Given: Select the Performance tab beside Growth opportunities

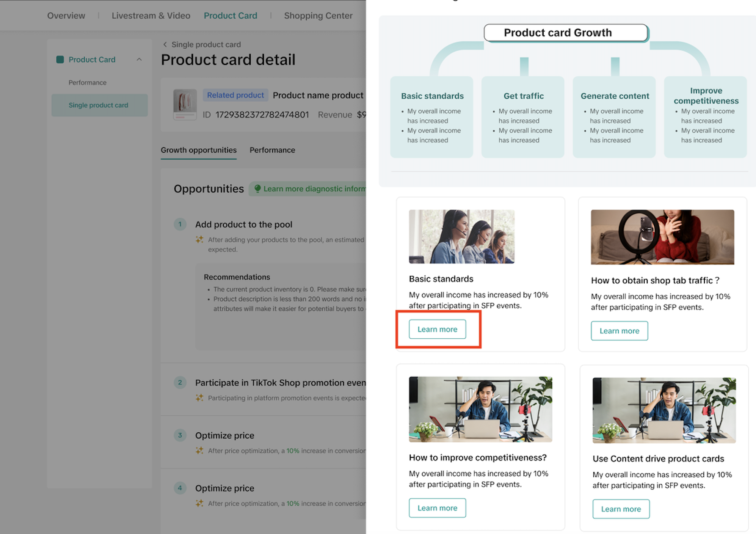Looking at the screenshot, I should point(272,150).
